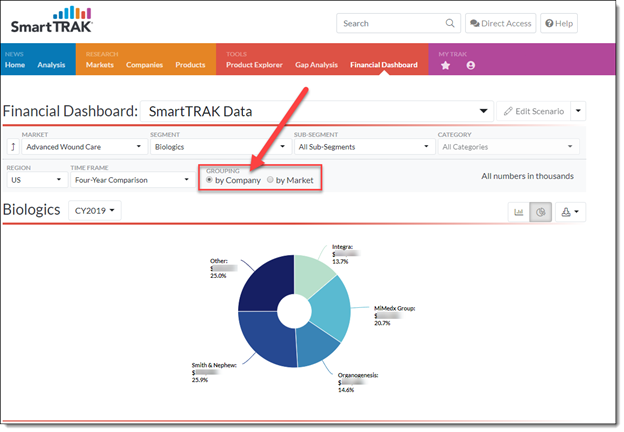
Task: Click the Search input field
Action: (398, 23)
